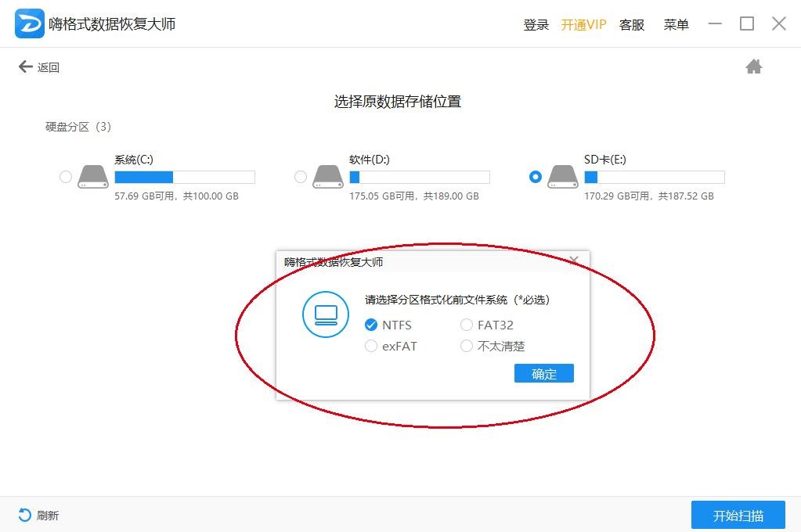Click 开通VIP link
Viewport: 801px width, 532px height.
[583, 25]
